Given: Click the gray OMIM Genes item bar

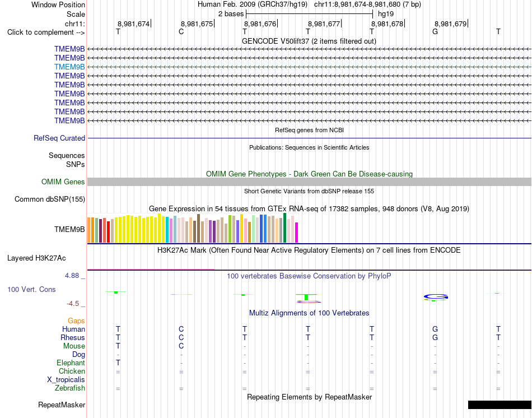Looking at the screenshot, I should [309, 182].
